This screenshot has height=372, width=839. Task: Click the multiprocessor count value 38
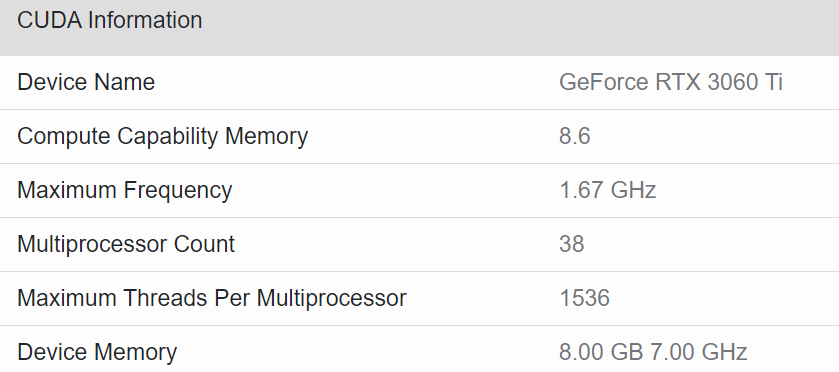(571, 245)
